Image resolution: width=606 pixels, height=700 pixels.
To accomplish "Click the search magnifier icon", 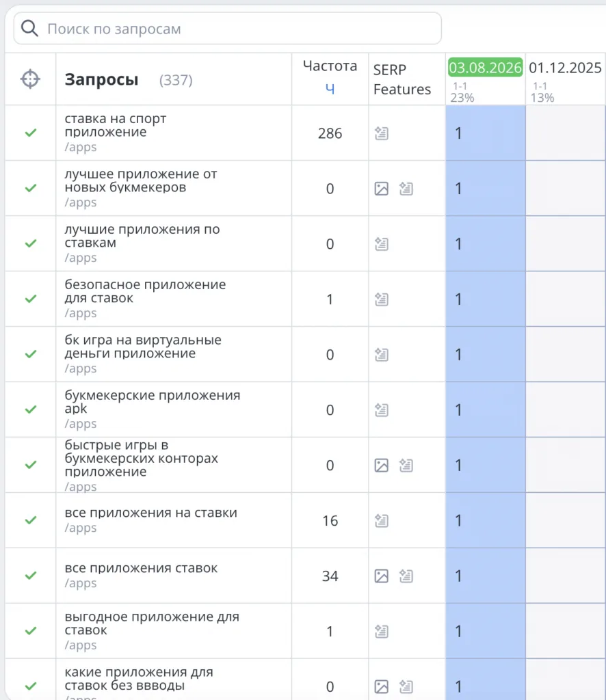I will [x=29, y=29].
